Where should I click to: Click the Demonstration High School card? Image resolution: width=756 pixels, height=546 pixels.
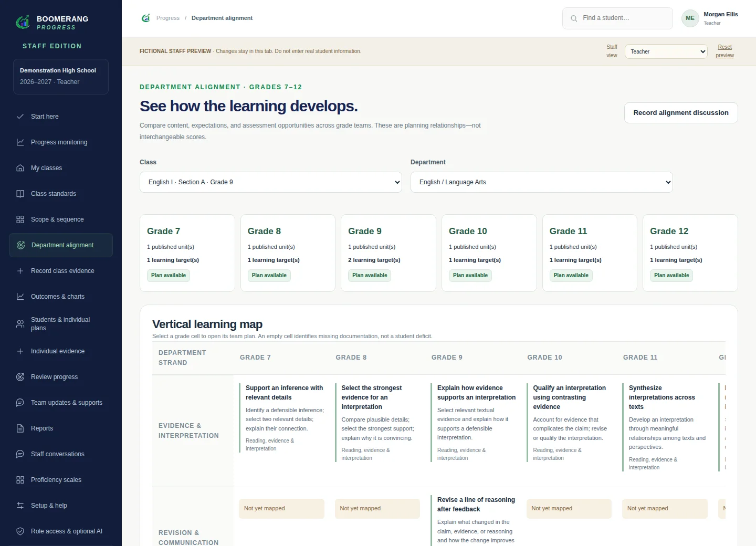[x=61, y=77]
